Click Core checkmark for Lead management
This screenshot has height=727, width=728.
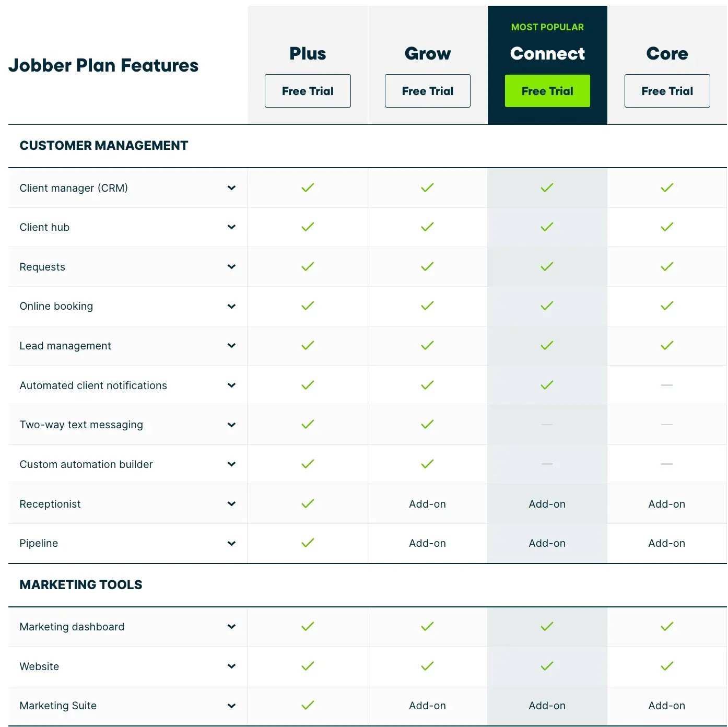pyautogui.click(x=667, y=345)
